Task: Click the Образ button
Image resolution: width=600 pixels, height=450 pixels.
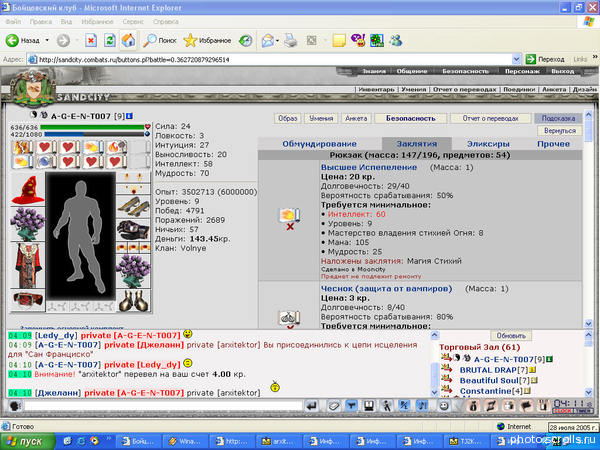Action: pos(288,118)
